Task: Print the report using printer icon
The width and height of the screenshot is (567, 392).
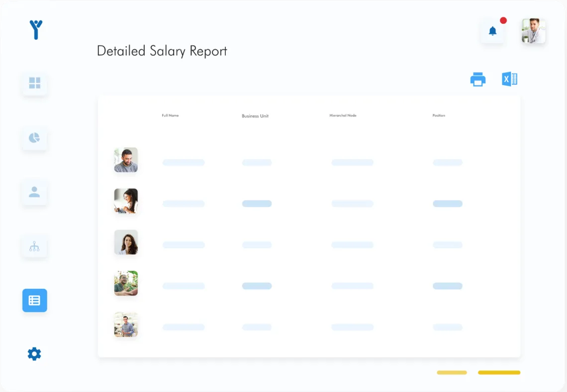Action: point(477,80)
